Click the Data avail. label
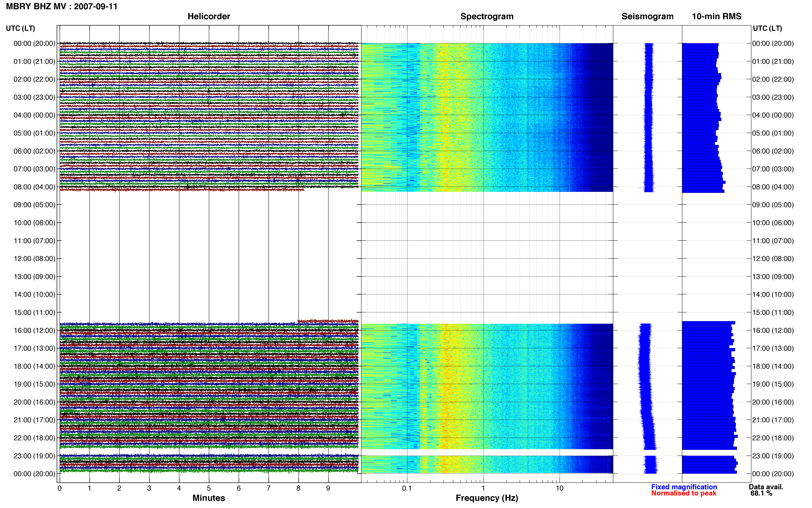Image resolution: width=812 pixels, height=508 pixels. (x=766, y=487)
